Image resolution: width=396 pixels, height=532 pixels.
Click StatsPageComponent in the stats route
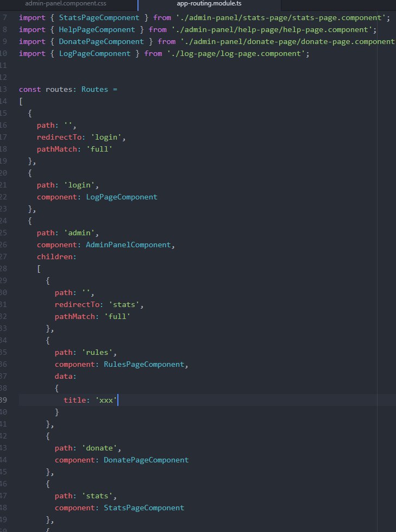[144, 508]
